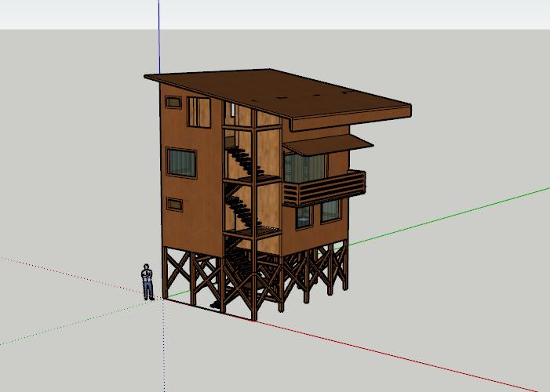
Task: Select the upper flight of stairs
Action: click(239, 160)
